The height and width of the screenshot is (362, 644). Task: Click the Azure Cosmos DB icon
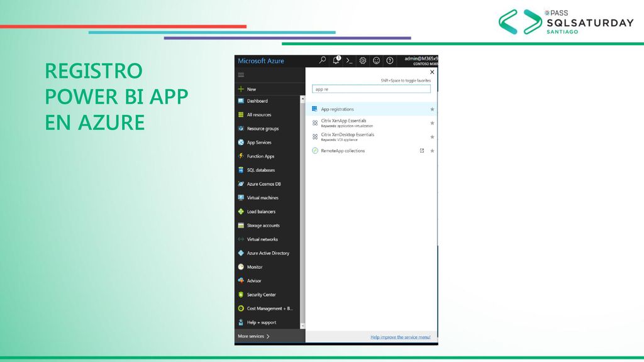pos(241,184)
